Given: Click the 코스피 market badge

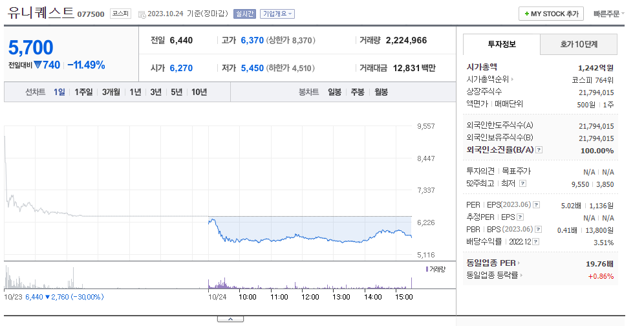Looking at the screenshot, I should coord(121,14).
